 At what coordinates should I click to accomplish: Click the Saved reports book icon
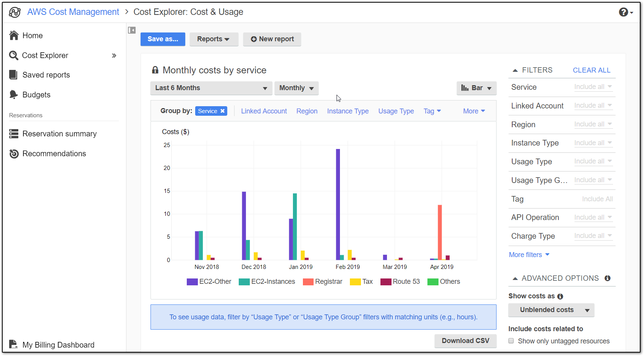click(13, 74)
